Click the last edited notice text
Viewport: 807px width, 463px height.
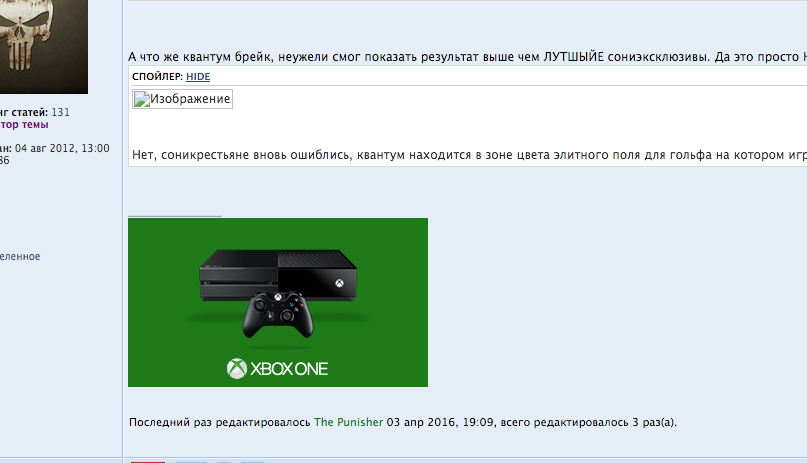tap(403, 422)
